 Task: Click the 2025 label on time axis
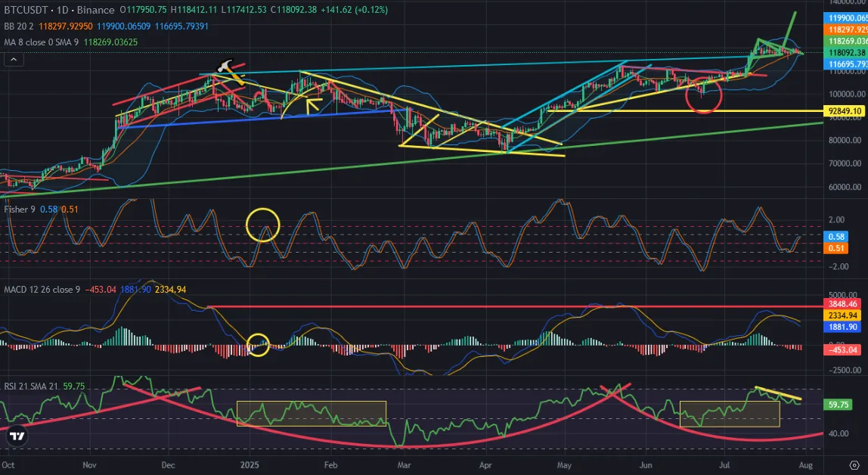click(x=249, y=465)
